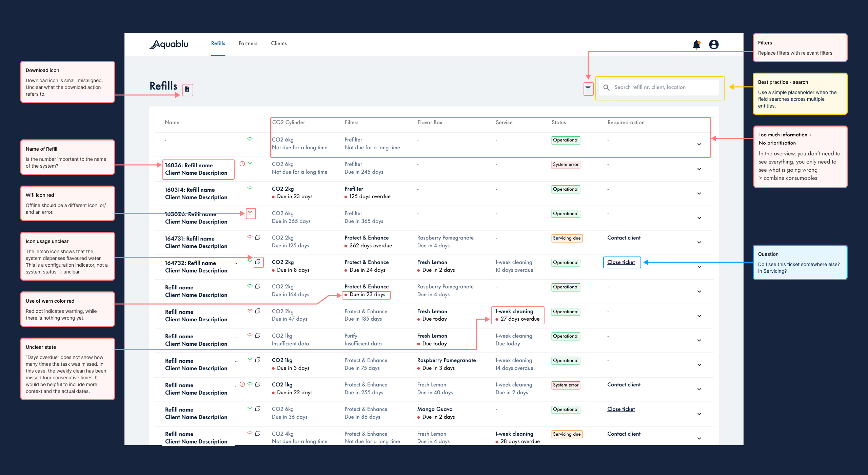This screenshot has height=475, width=868.
Task: Click the notification bell icon
Action: tap(696, 44)
